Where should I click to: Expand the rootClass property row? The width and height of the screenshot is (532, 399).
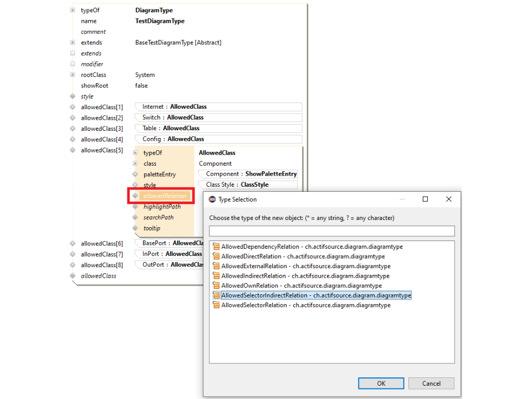73,75
